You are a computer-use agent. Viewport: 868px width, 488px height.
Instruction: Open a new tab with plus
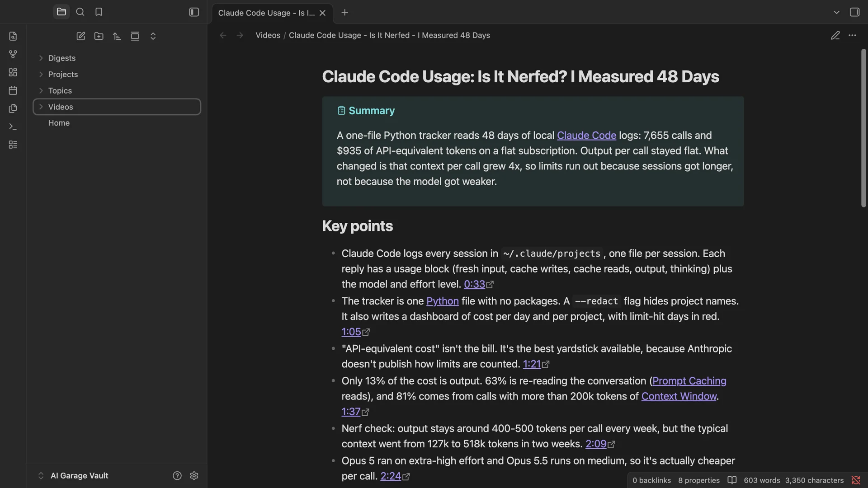point(345,13)
